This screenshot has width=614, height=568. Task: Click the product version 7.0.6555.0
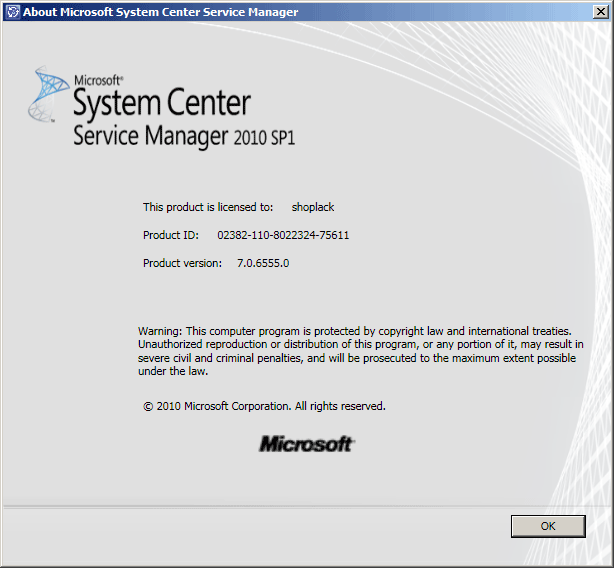click(263, 263)
